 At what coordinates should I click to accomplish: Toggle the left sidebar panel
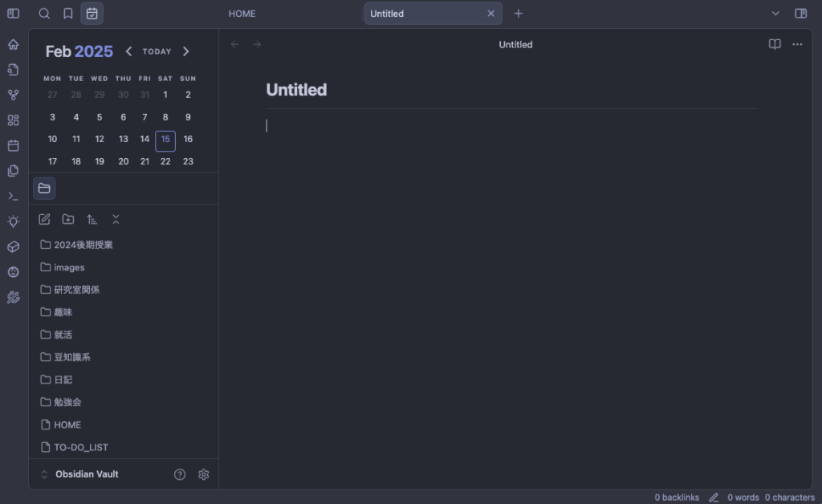pos(14,14)
